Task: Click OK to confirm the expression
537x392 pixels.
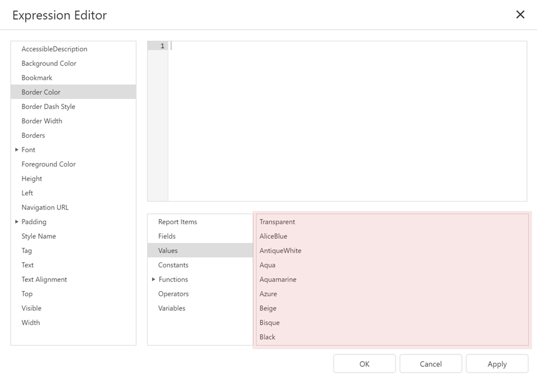Action: (364, 363)
